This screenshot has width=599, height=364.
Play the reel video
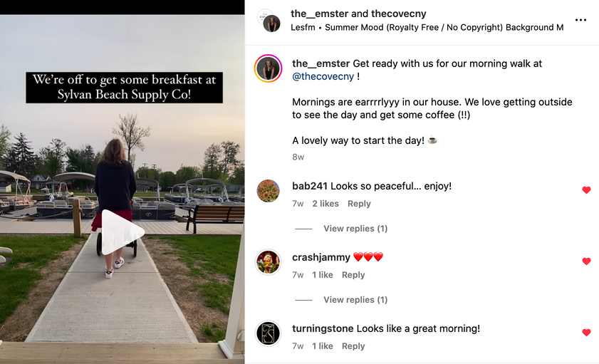(x=122, y=232)
